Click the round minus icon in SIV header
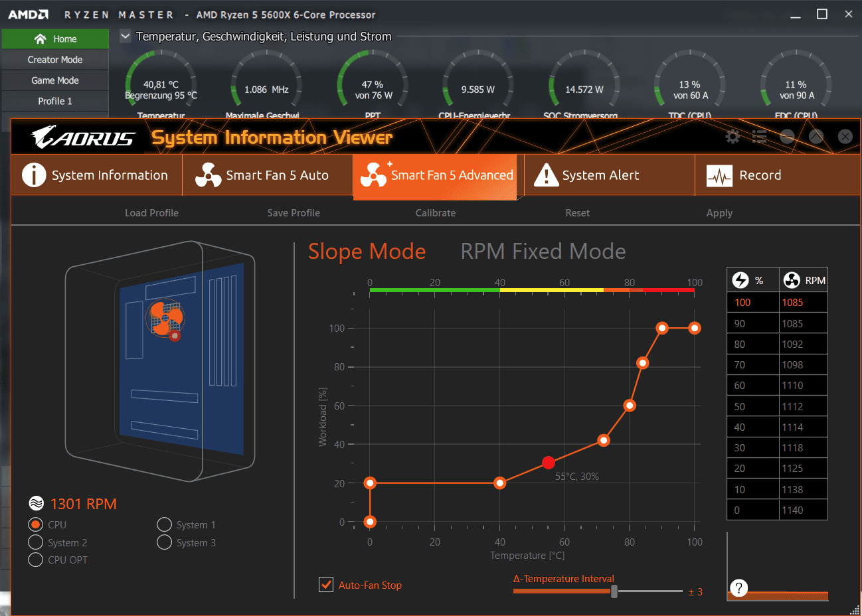The width and height of the screenshot is (862, 616). 787,137
